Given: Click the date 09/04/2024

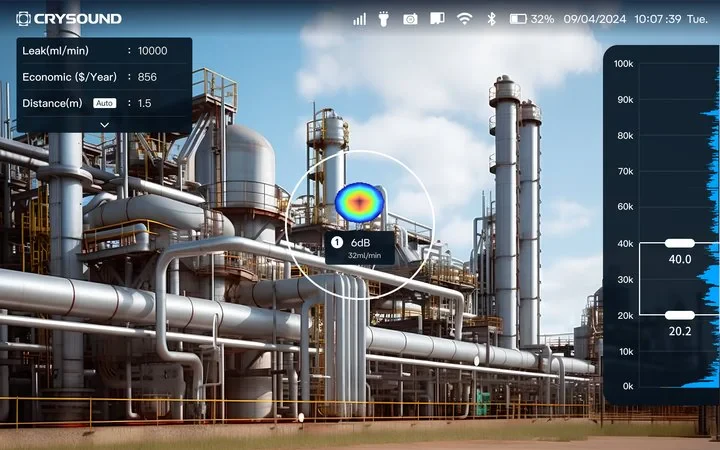Looking at the screenshot, I should (x=597, y=19).
